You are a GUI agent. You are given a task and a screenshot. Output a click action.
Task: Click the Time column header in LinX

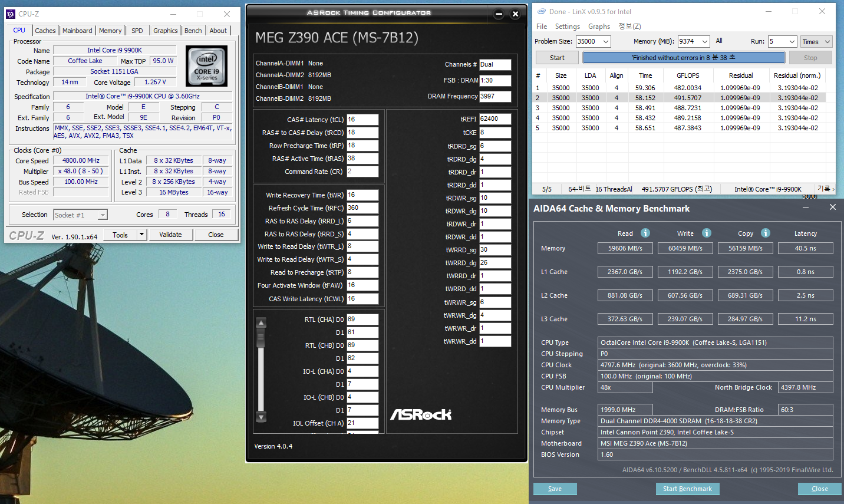click(x=645, y=75)
